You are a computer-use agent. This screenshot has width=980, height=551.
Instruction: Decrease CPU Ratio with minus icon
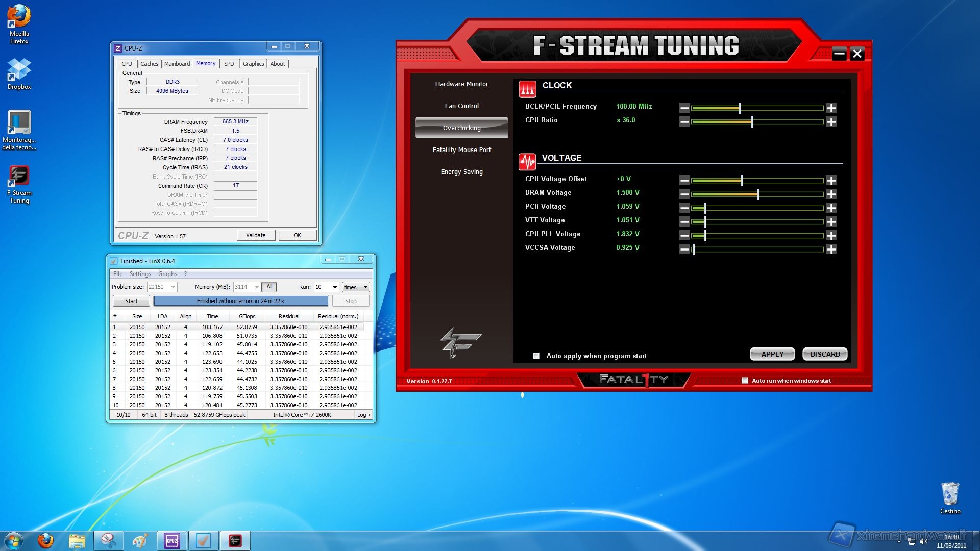pyautogui.click(x=684, y=121)
